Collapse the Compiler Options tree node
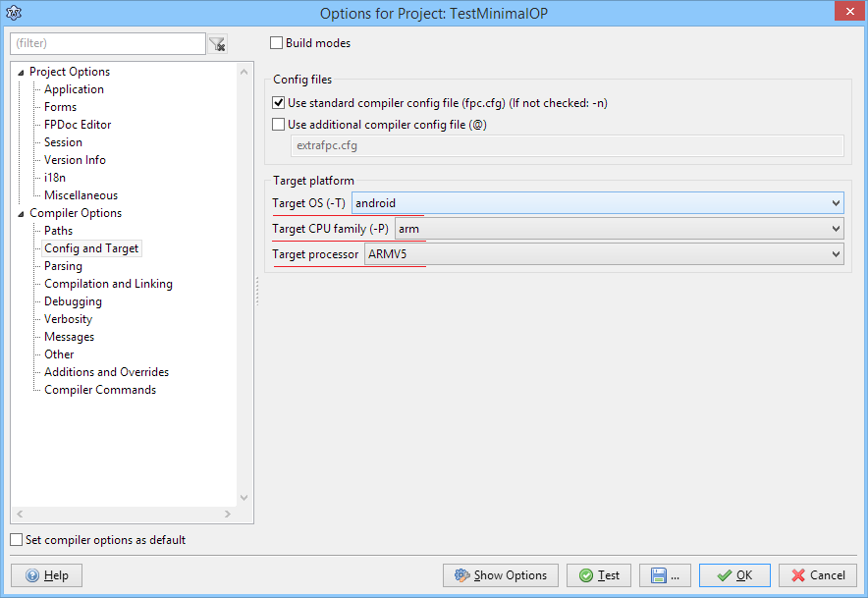 (x=22, y=213)
